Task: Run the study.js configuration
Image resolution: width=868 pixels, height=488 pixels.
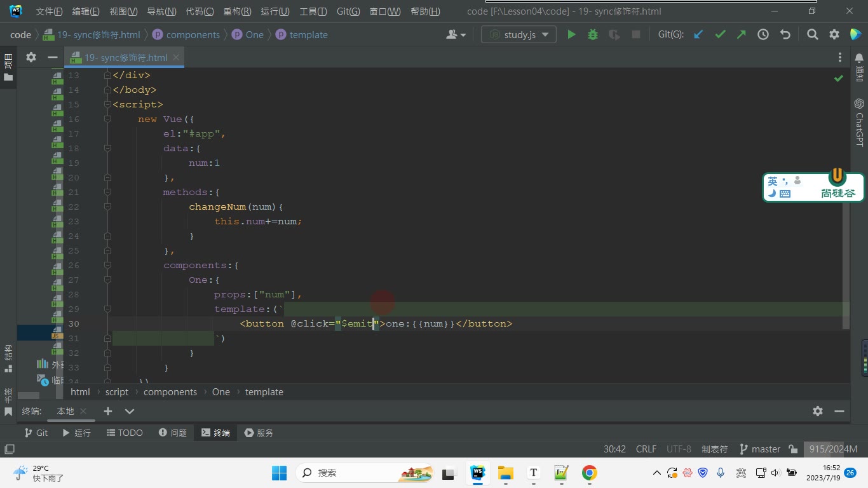Action: [x=571, y=35]
